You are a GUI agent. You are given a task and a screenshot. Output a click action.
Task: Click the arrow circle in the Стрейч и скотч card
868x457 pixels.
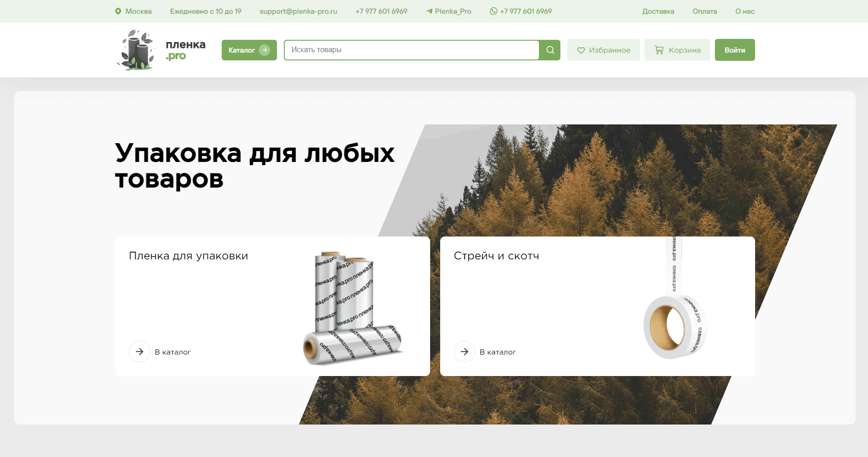(464, 351)
